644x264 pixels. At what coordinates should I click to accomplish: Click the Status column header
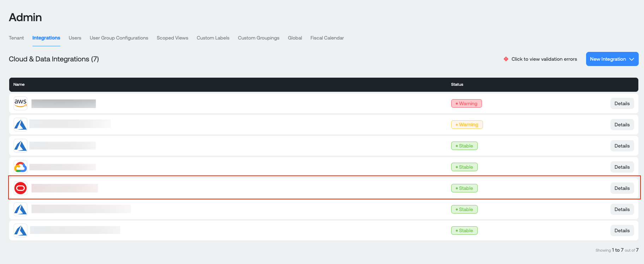(457, 84)
